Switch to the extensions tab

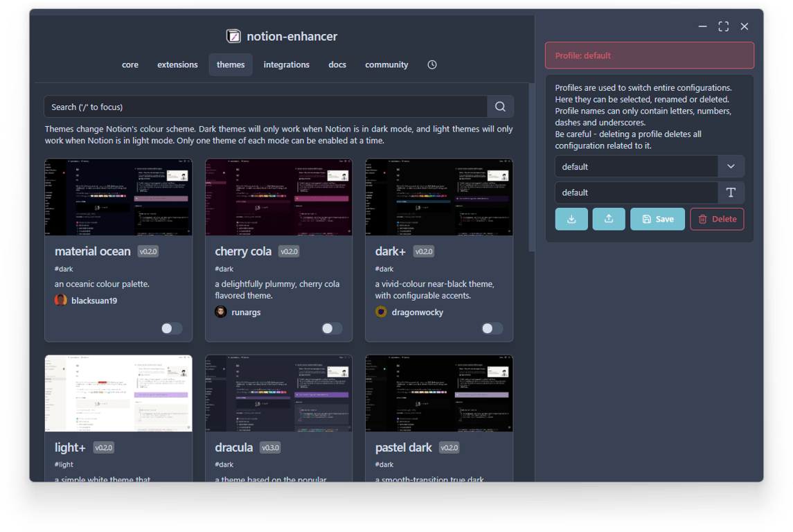click(x=177, y=64)
